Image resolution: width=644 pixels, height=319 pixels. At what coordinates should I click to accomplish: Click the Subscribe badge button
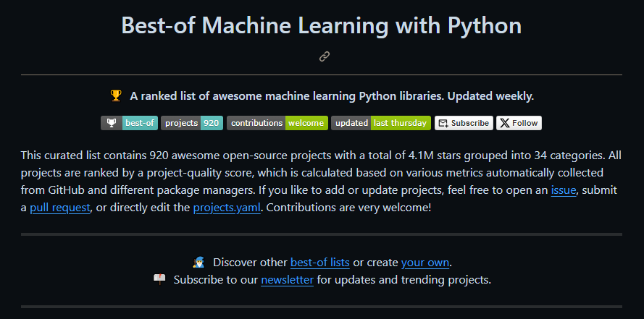(x=464, y=123)
